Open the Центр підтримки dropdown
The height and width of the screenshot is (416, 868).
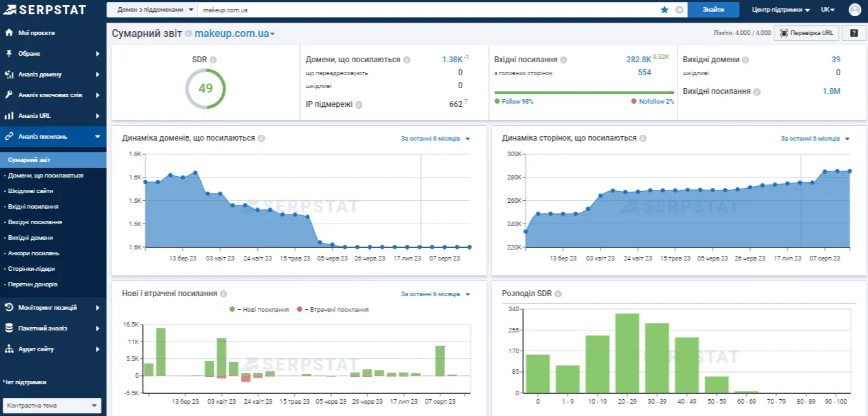pyautogui.click(x=781, y=10)
